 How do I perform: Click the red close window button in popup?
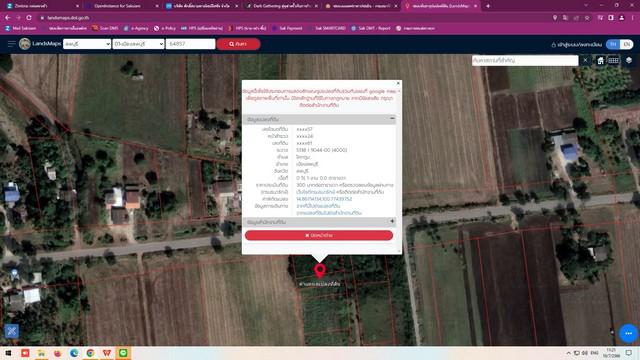coord(319,236)
